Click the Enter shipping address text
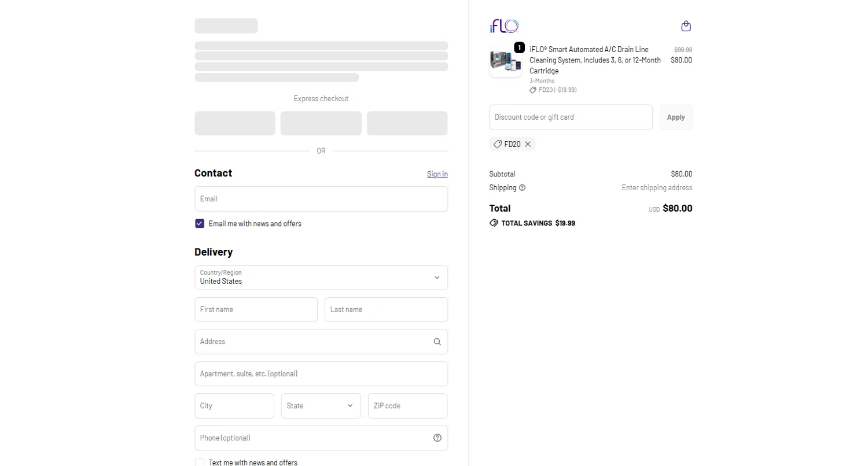This screenshot has height=466, width=868. 657,188
